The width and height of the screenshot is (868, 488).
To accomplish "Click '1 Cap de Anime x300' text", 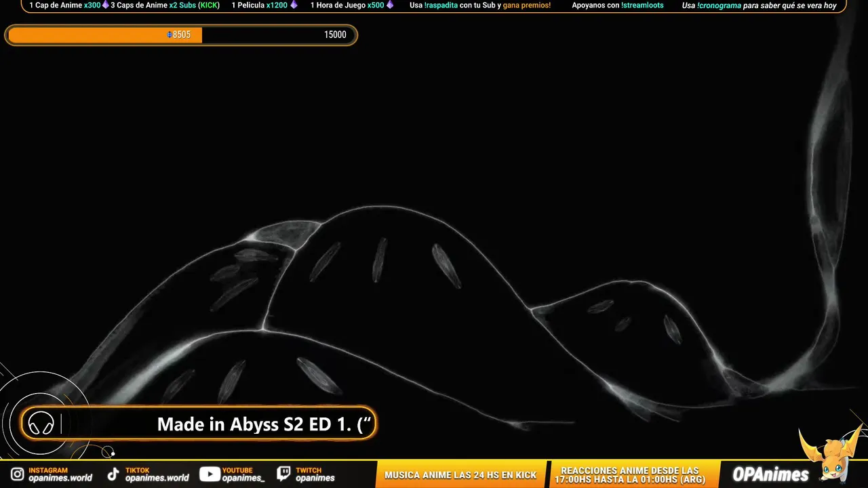I will click(x=64, y=5).
